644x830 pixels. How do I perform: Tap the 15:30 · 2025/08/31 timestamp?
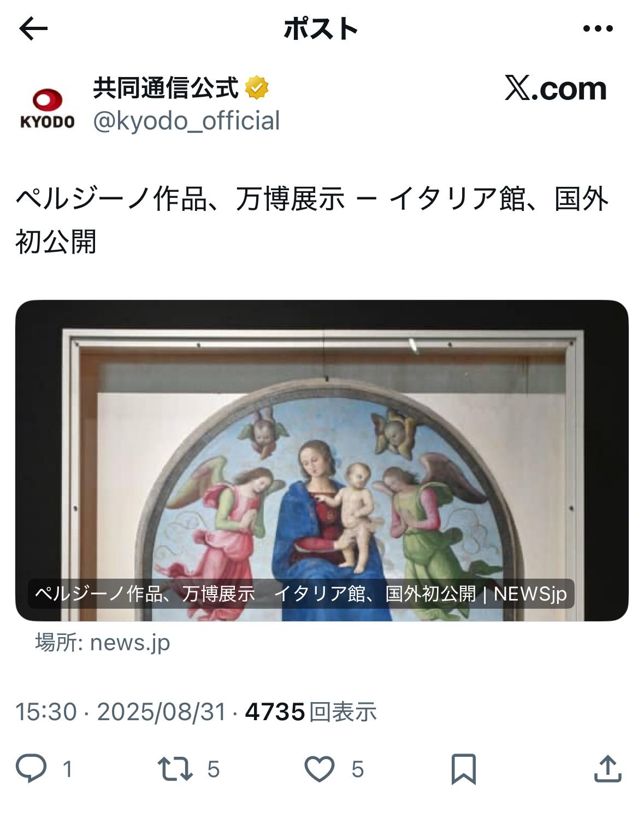coord(121,712)
